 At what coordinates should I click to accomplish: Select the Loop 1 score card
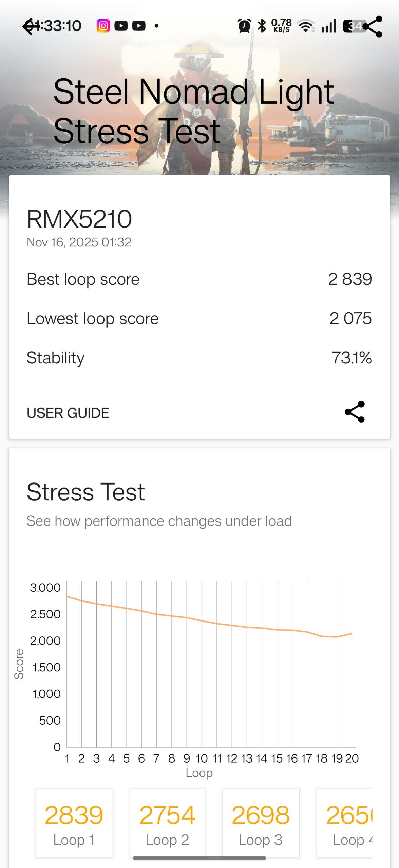74,823
